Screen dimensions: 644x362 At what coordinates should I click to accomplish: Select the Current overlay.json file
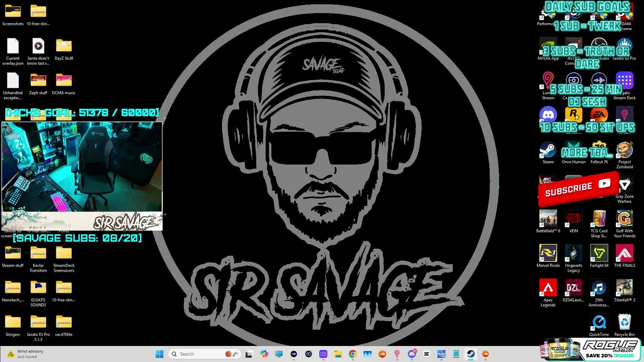pyautogui.click(x=13, y=52)
